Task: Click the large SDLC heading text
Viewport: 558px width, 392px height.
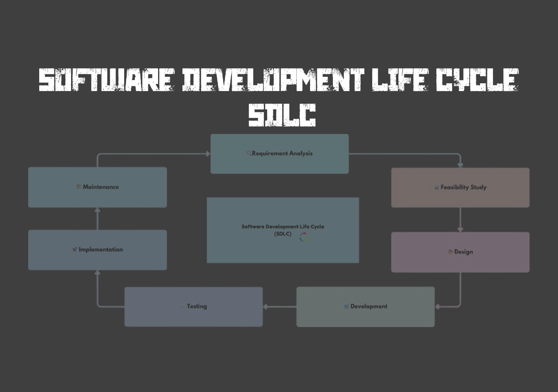Action: pos(282,115)
